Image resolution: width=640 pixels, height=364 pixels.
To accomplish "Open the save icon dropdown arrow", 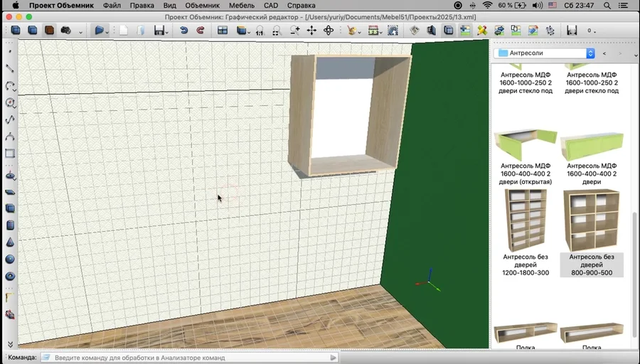I will point(166,31).
